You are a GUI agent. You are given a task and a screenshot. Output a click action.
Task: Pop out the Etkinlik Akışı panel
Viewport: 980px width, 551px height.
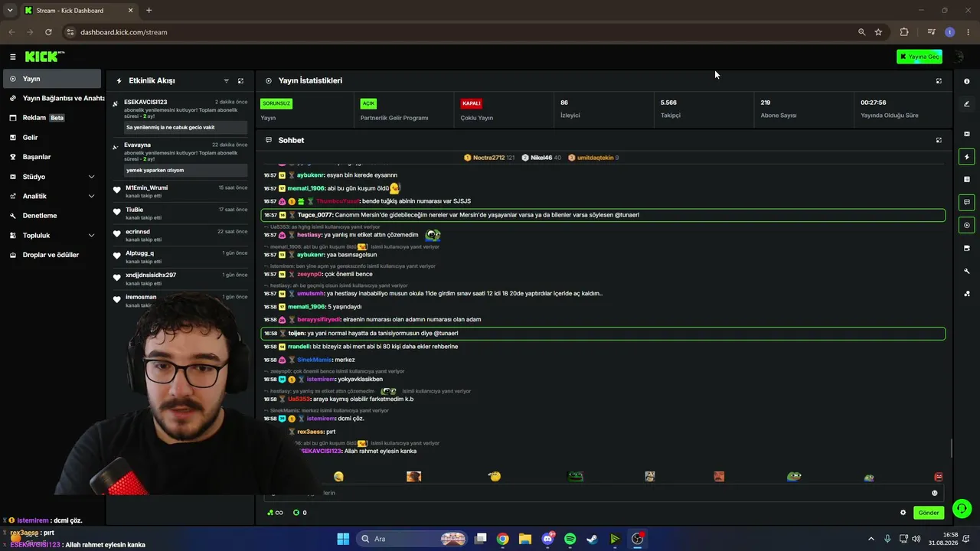point(240,80)
